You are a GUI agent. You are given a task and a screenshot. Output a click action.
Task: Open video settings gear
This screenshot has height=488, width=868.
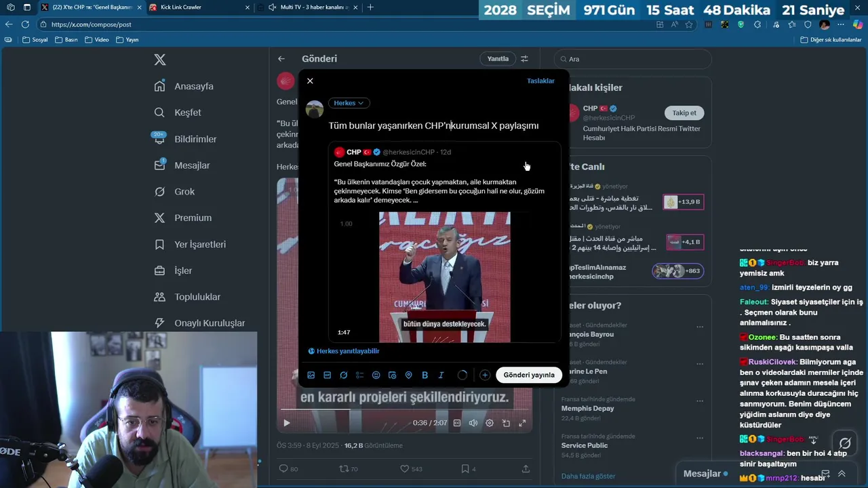pos(490,423)
